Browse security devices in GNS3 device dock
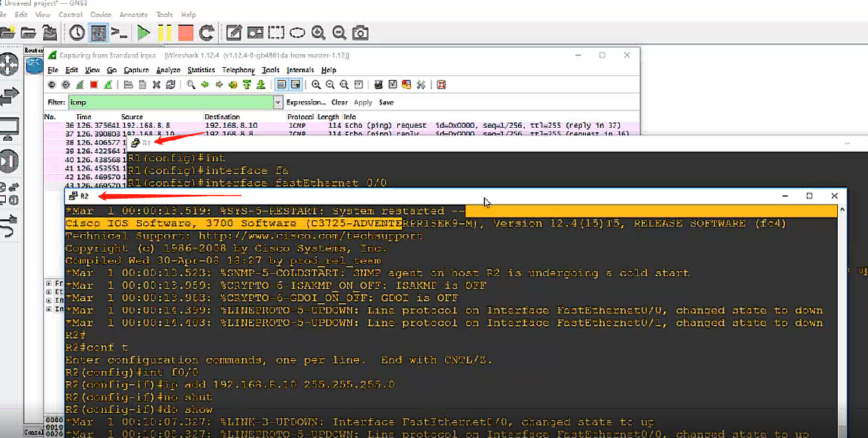868x438 pixels. [x=9, y=161]
